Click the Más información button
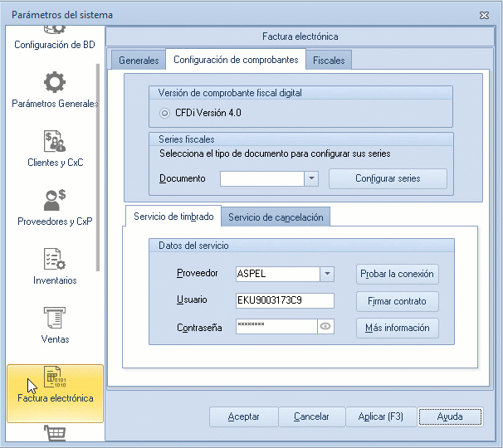Screen dimensions: 503x448 pyautogui.click(x=397, y=328)
